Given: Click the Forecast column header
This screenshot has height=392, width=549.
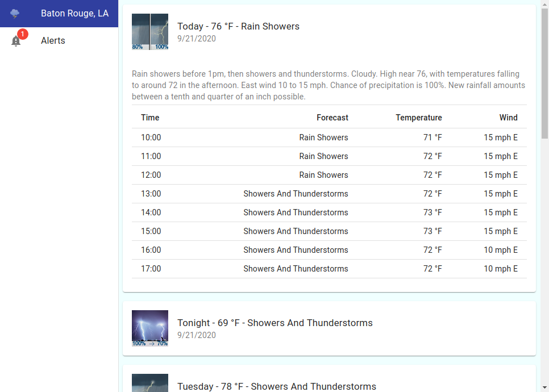Looking at the screenshot, I should [332, 118].
